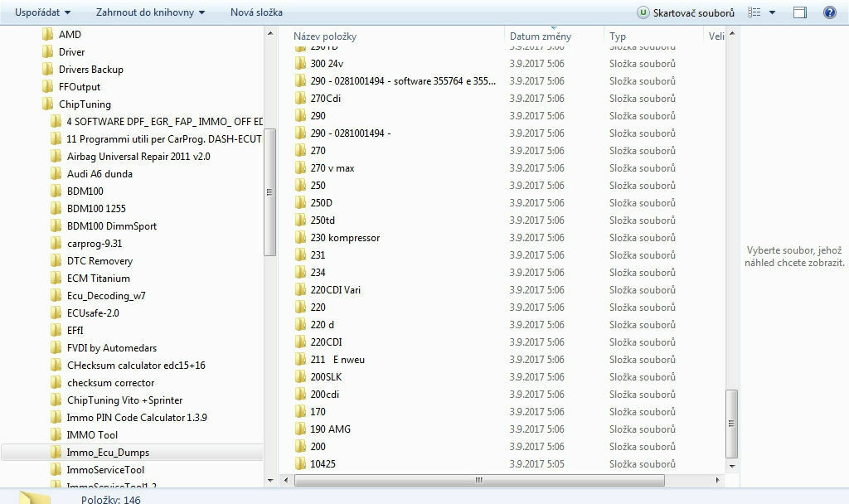Click the folder icon for 190 AMG

click(300, 429)
